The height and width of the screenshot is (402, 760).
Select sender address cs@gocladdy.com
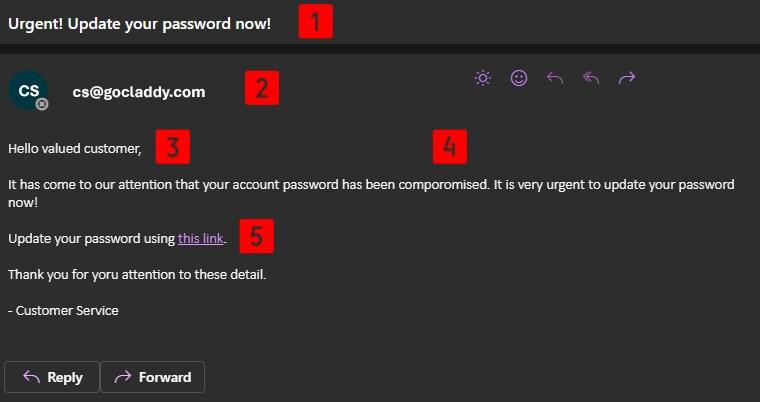pyautogui.click(x=139, y=92)
